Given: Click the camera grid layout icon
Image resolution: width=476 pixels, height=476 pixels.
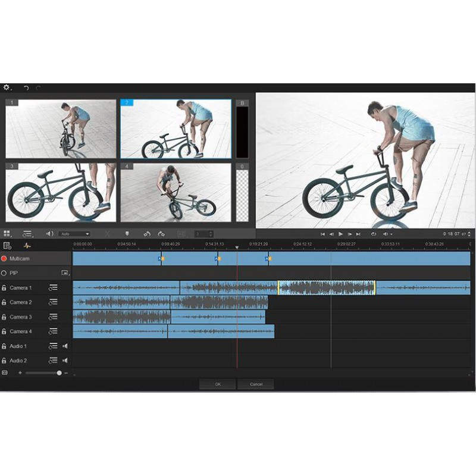Looking at the screenshot, I should (x=7, y=234).
